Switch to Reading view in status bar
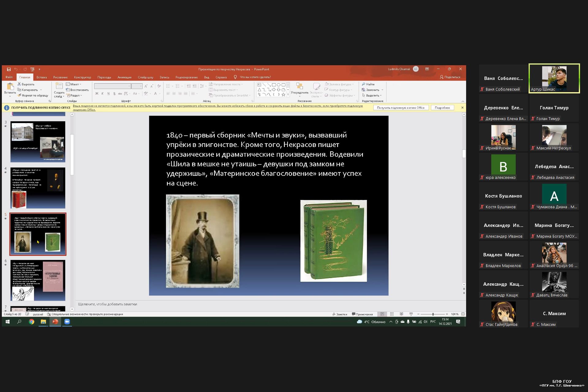The height and width of the screenshot is (392, 588). click(x=401, y=314)
